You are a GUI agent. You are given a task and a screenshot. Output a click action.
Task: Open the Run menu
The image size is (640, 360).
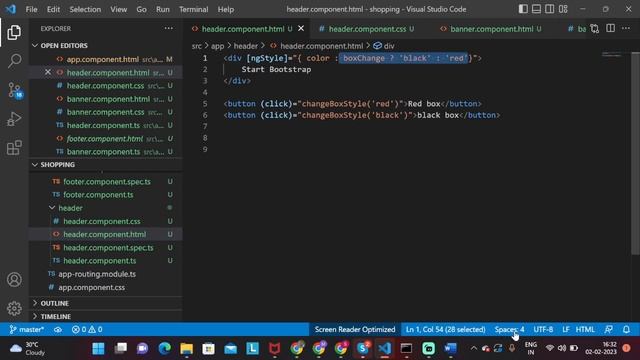162,9
